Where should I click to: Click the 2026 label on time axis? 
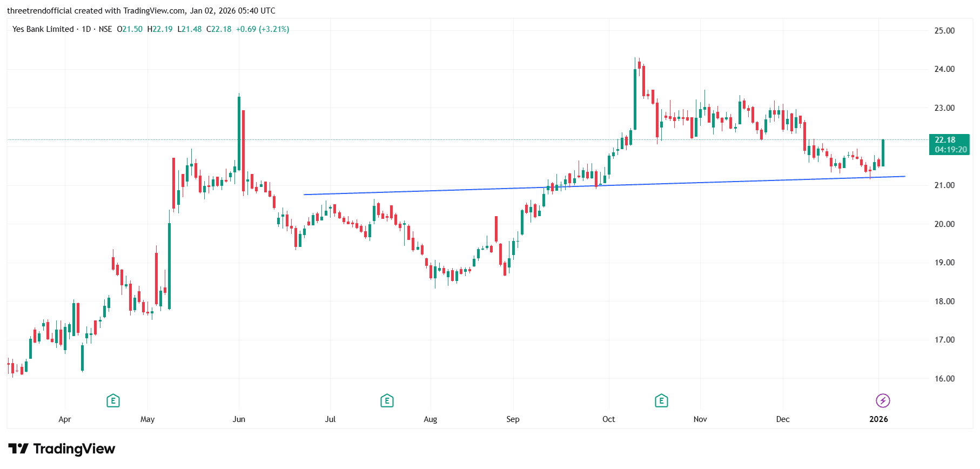point(878,419)
